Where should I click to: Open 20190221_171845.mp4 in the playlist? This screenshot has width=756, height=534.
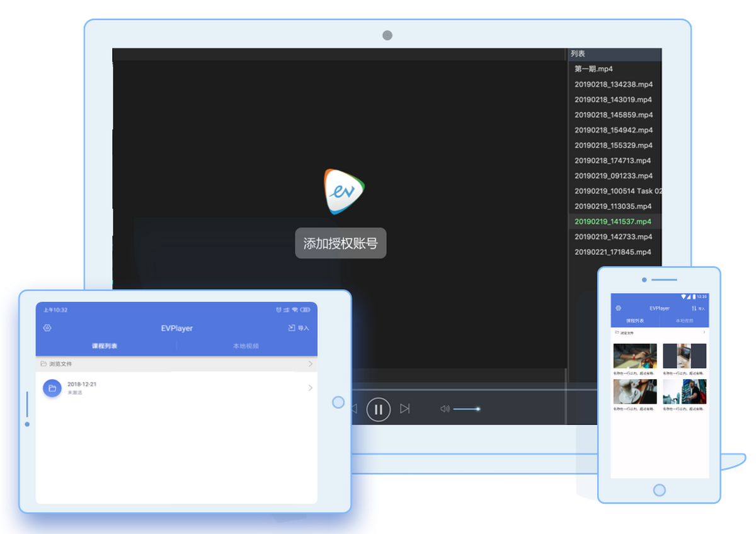click(613, 252)
